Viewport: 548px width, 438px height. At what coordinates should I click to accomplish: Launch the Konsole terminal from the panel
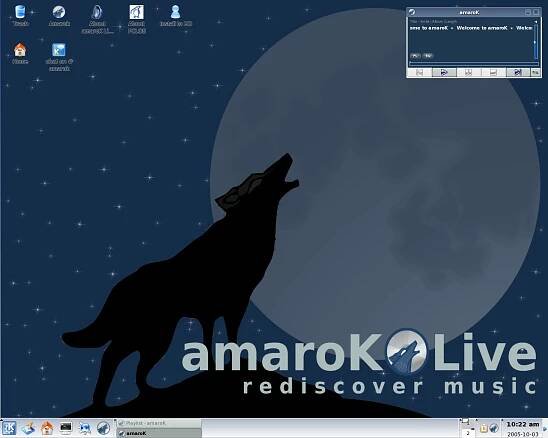coord(66,427)
